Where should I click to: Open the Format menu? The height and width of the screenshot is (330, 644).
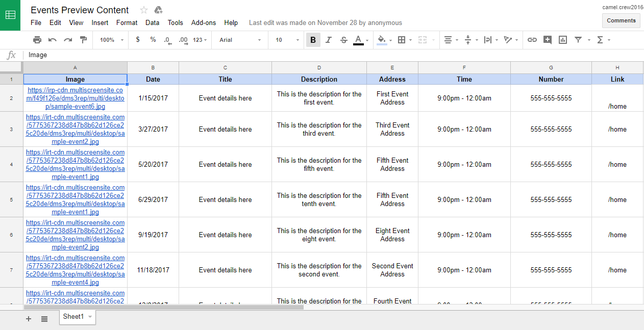127,22
